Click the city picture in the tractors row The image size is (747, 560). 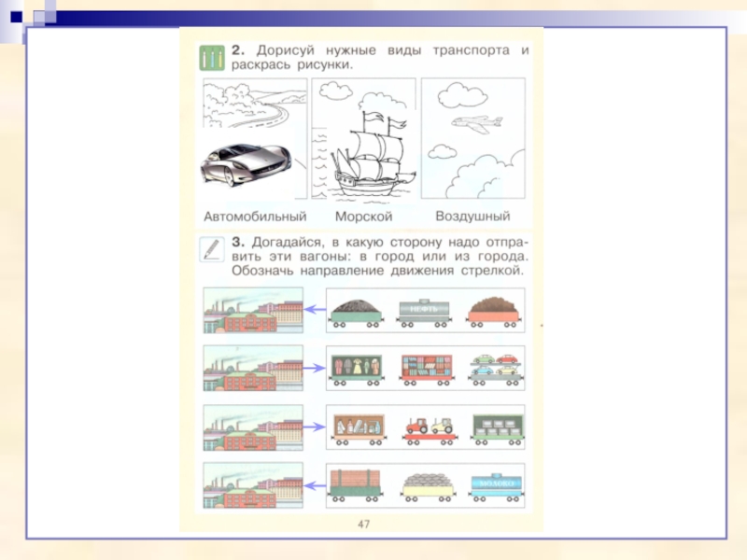tap(253, 427)
